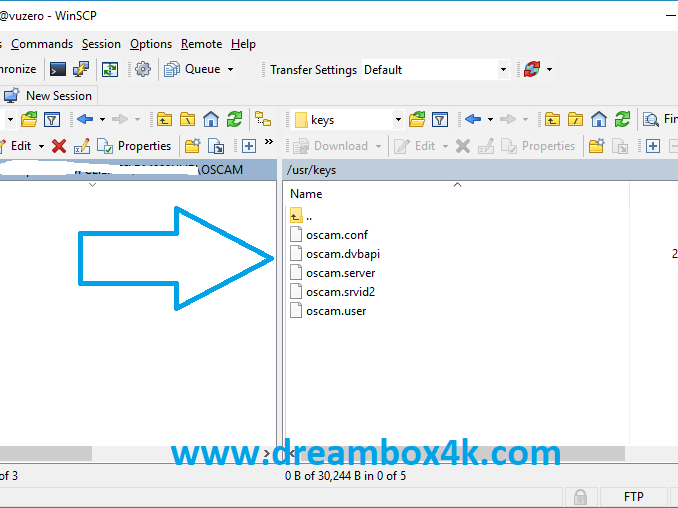This screenshot has width=678, height=508.
Task: Expand local panel back history dropdown
Action: point(102,119)
